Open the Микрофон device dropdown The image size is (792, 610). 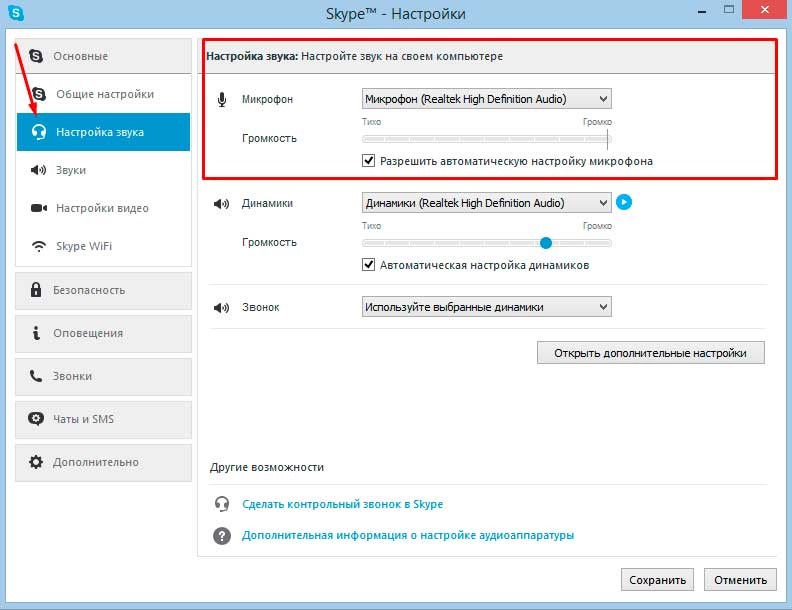pyautogui.click(x=486, y=99)
